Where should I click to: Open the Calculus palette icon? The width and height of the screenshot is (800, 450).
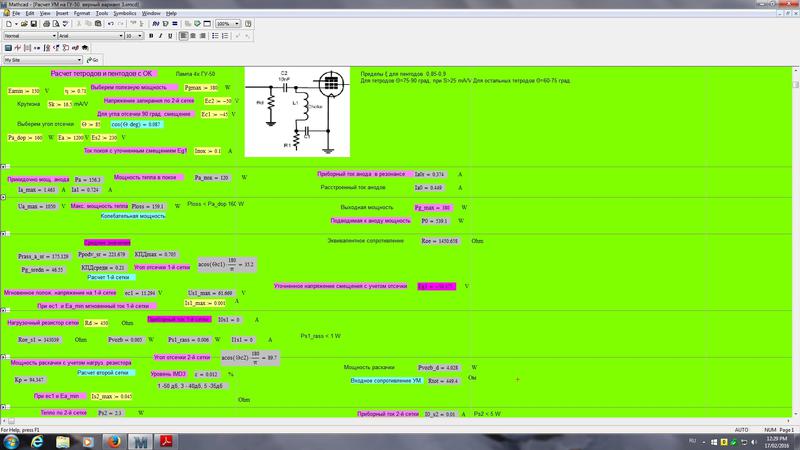pos(47,47)
